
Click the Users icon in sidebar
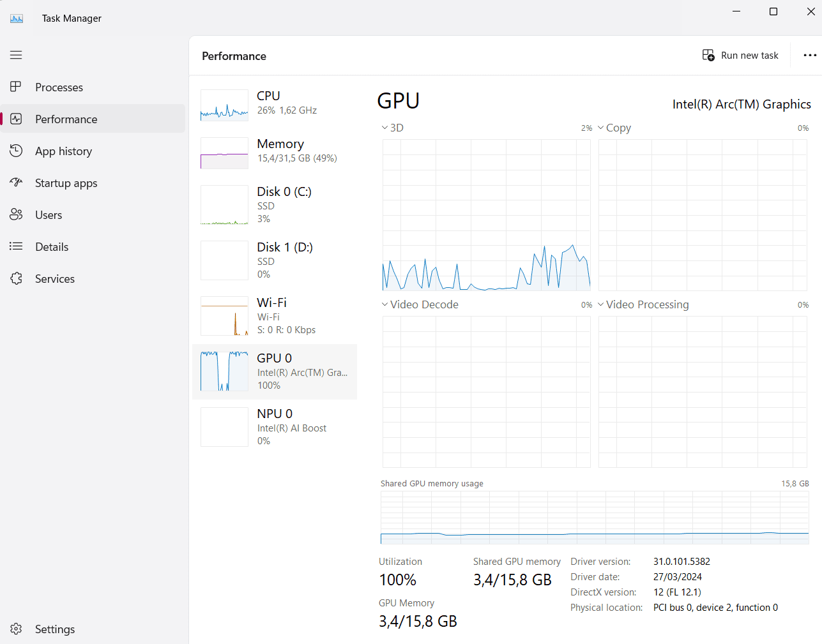[x=16, y=214]
